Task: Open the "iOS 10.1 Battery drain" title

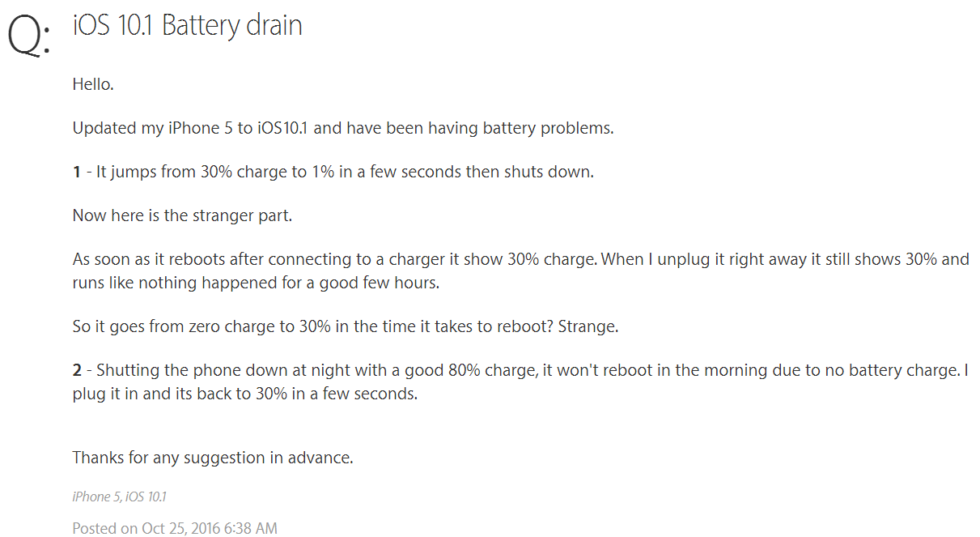Action: (x=187, y=25)
